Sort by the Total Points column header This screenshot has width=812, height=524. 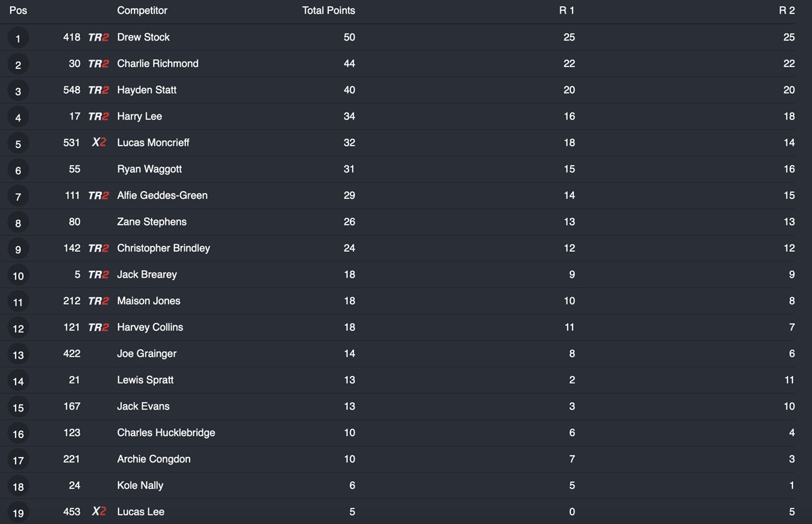[x=328, y=11]
